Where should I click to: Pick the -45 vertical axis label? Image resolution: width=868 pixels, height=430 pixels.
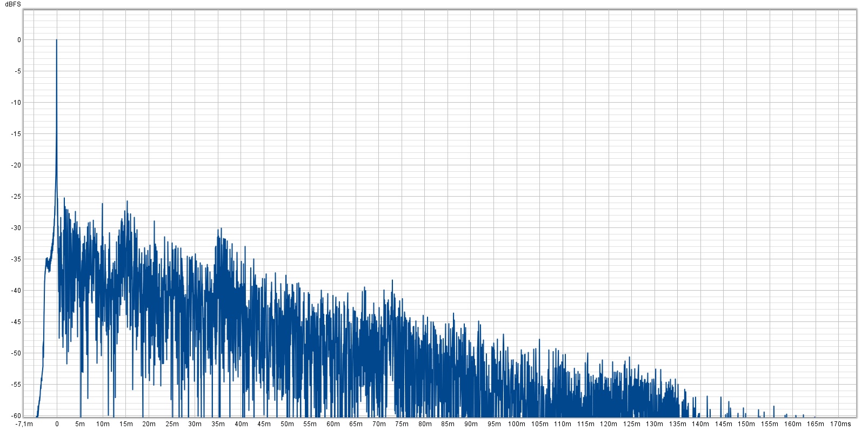click(16, 322)
